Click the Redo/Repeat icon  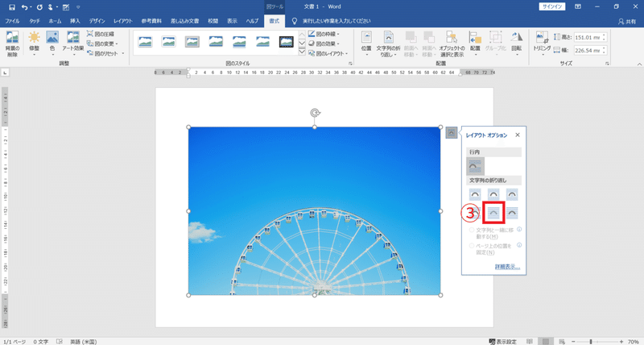[39, 7]
